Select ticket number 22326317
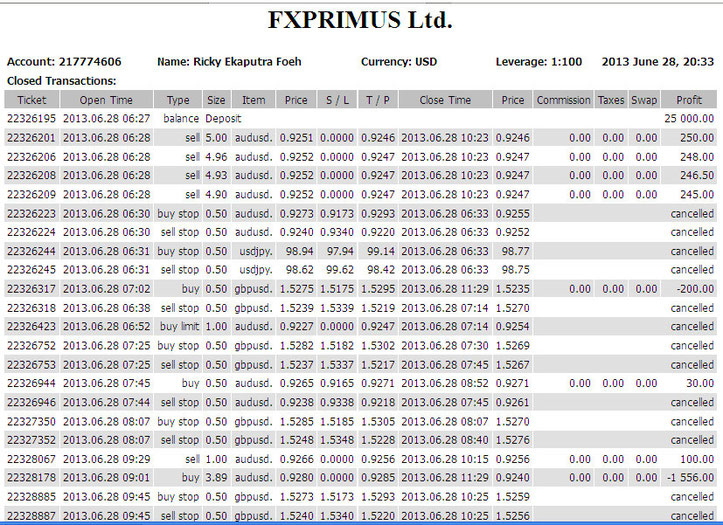 coord(31,289)
